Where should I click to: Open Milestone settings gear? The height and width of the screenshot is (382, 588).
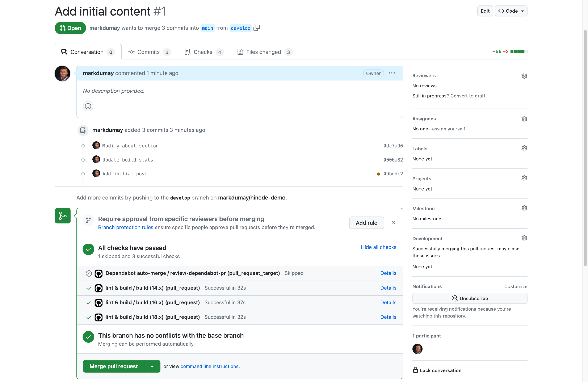click(x=524, y=208)
